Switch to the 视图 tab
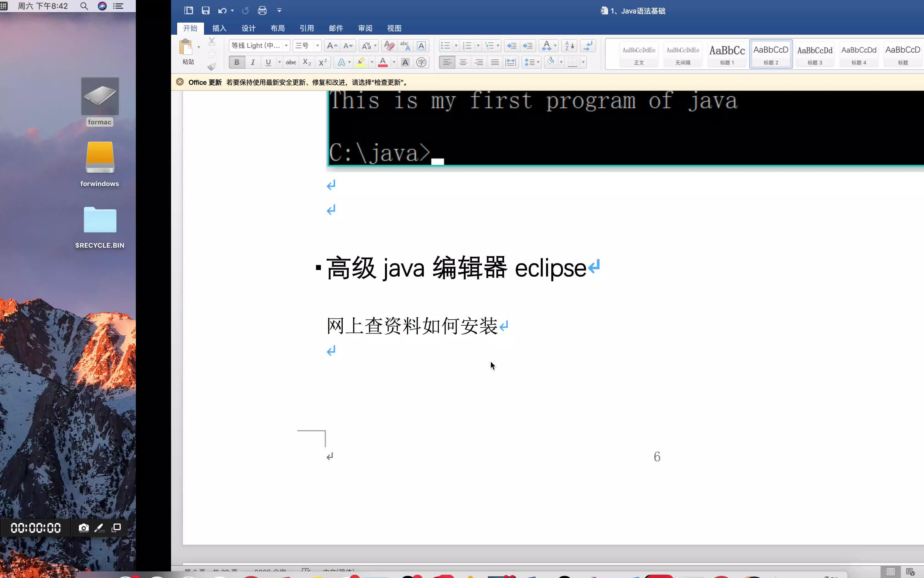 [394, 28]
